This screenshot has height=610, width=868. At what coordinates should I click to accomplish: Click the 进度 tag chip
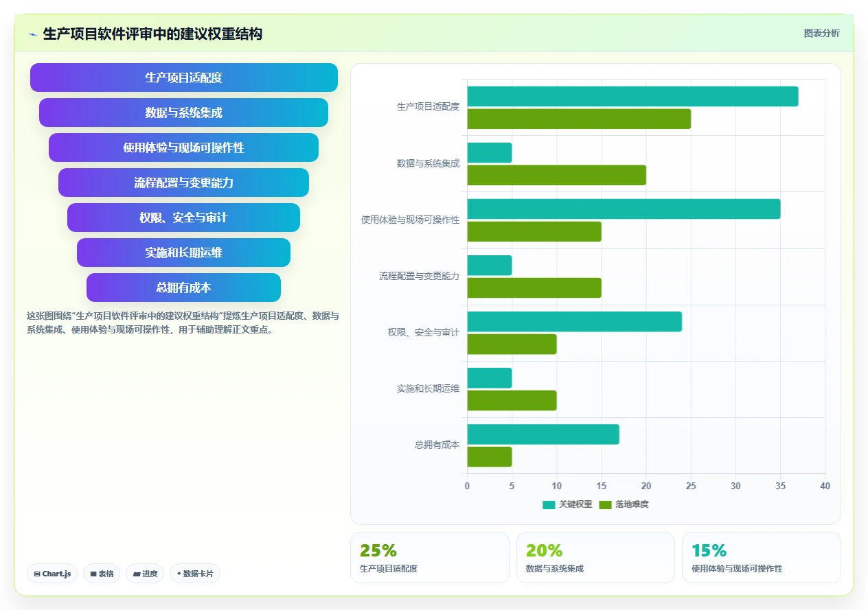coord(145,574)
